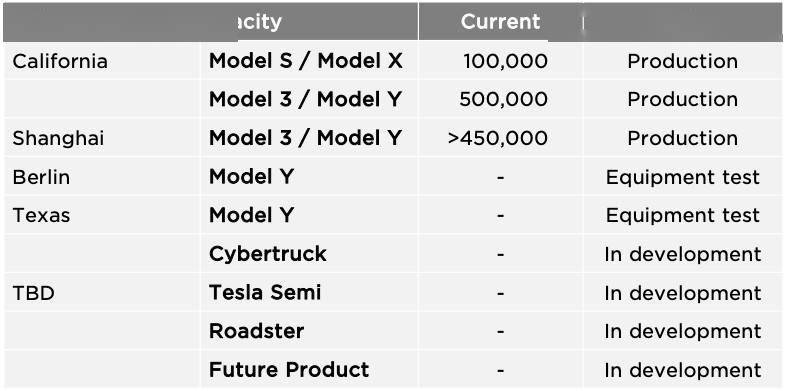The image size is (786, 391).
Task: Select the Cybertruck cell
Action: pos(268,254)
